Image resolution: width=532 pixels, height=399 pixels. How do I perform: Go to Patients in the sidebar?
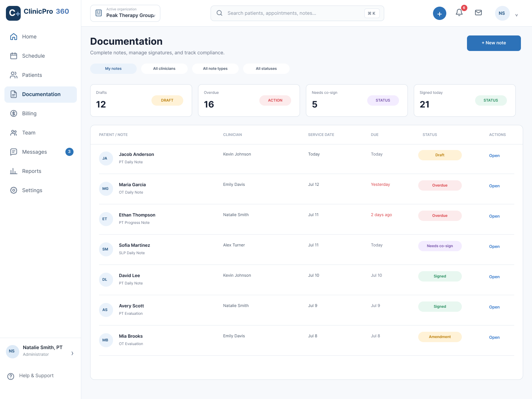point(41,75)
